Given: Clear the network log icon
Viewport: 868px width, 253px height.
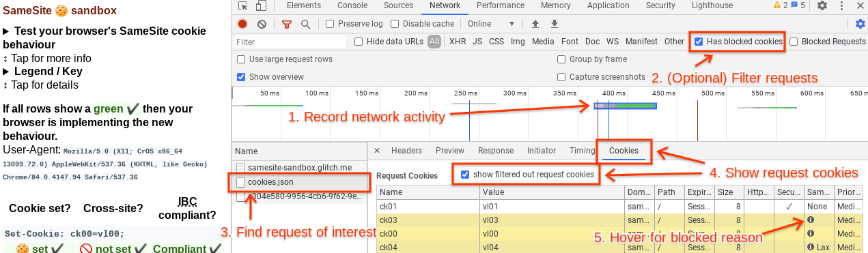Looking at the screenshot, I should 262,24.
